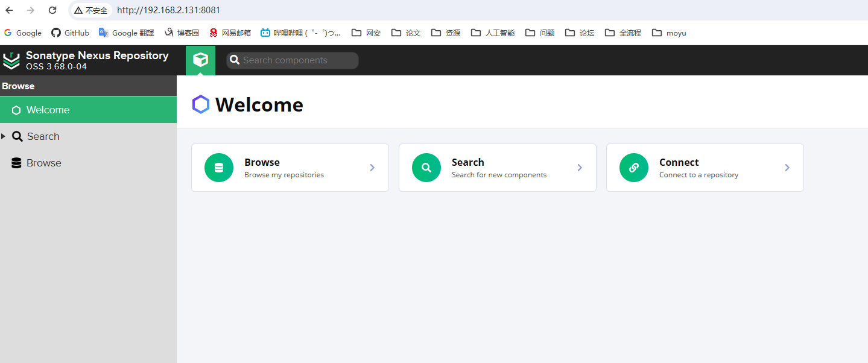Expand the Search tree arrow in sidebar
Viewport: 868px width, 363px height.
coord(4,136)
